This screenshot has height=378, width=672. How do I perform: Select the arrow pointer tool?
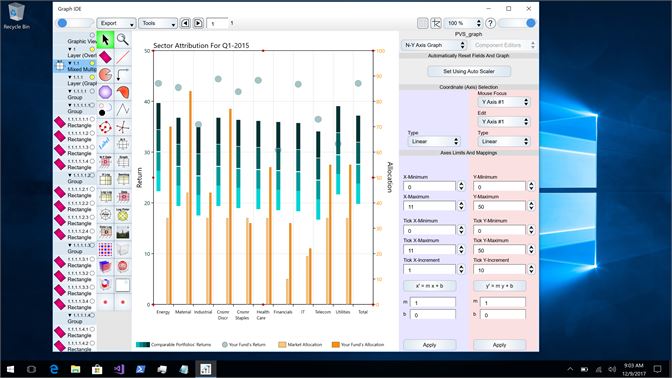click(105, 39)
